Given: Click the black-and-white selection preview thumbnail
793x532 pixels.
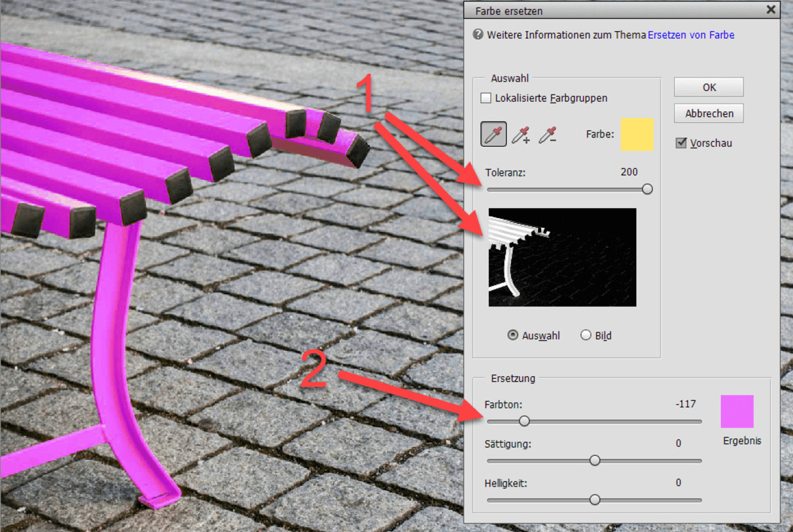Looking at the screenshot, I should tap(562, 257).
